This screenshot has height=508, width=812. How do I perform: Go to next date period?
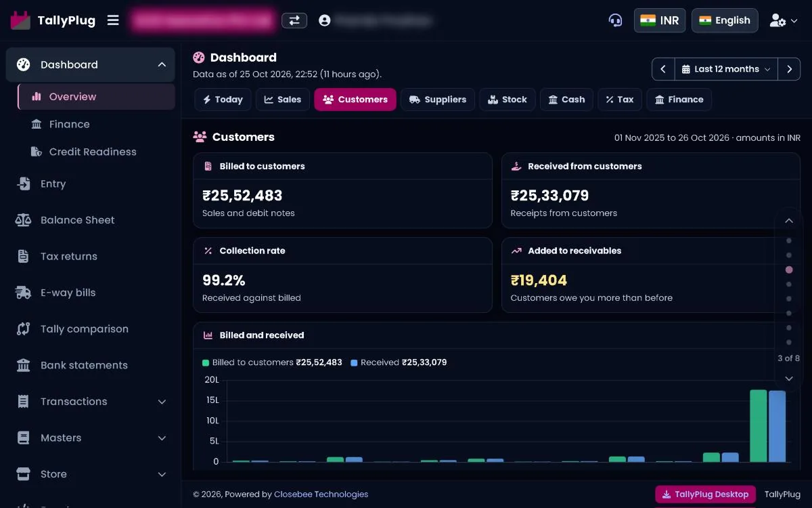[x=789, y=69]
